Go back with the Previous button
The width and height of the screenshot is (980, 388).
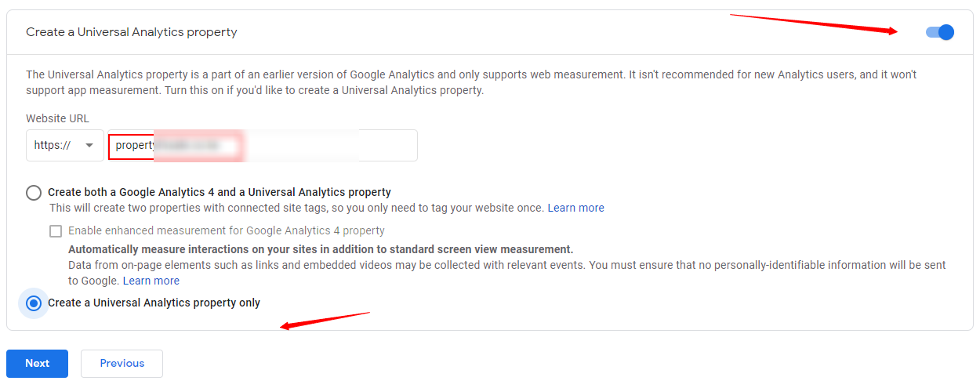click(x=122, y=364)
